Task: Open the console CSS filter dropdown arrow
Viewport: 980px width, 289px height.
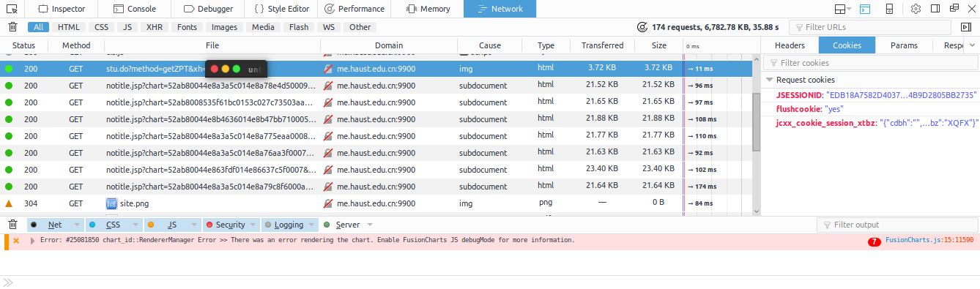Action: [136, 225]
